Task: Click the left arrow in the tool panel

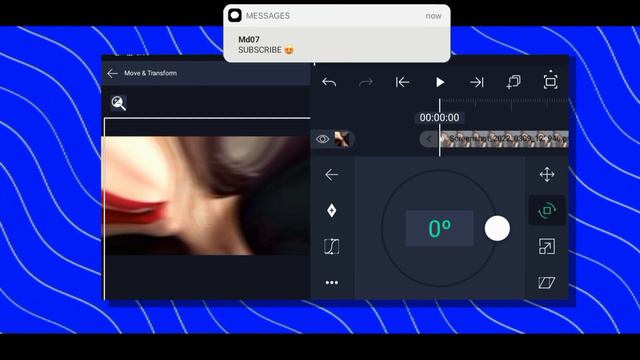Action: click(332, 175)
